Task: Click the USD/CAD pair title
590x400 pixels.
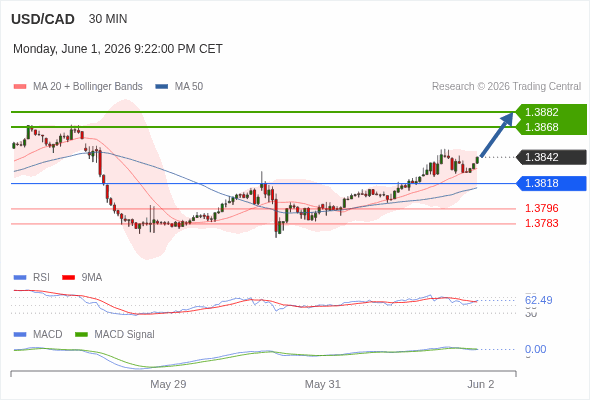Action: point(43,19)
